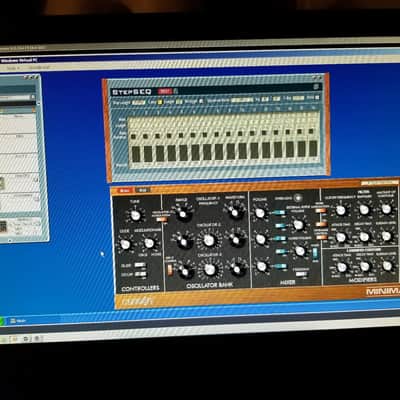The image size is (400, 400).
Task: Toggle Oscillator 3 blue mixer switch
Action: pos(281,266)
